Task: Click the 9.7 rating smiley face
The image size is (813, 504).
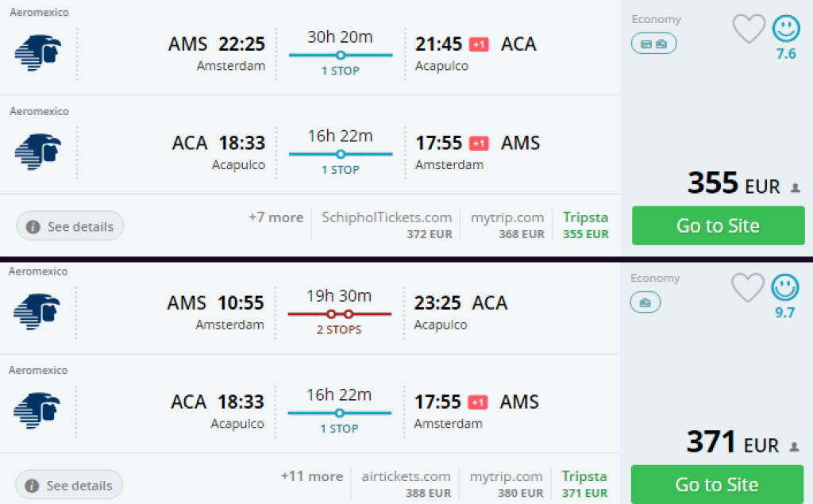Action: point(785,287)
